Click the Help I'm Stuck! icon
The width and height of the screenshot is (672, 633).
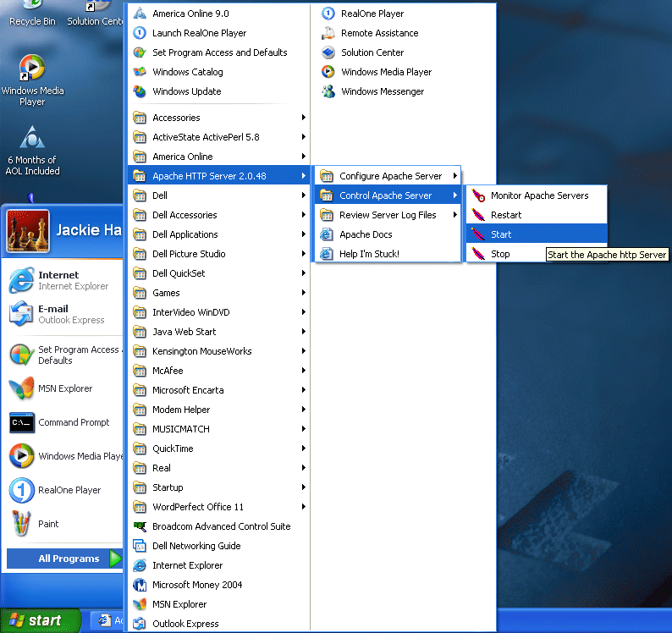tap(327, 254)
